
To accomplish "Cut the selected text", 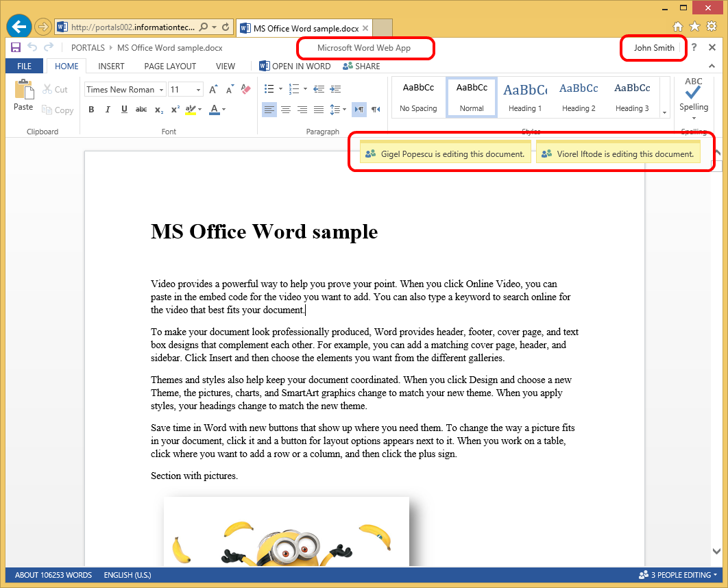I will point(56,89).
